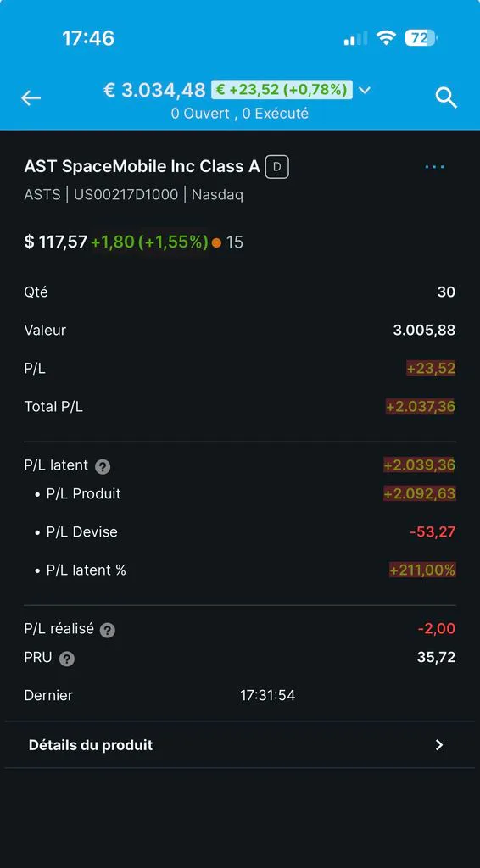This screenshot has height=868, width=480.
Task: Tap the back arrow icon
Action: pyautogui.click(x=31, y=98)
